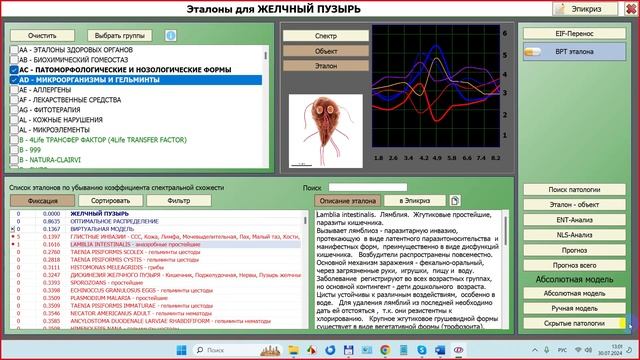This screenshot has width=640, height=360.
Task: Click the copy icon next to в Эпикриз
Action: coord(455,200)
